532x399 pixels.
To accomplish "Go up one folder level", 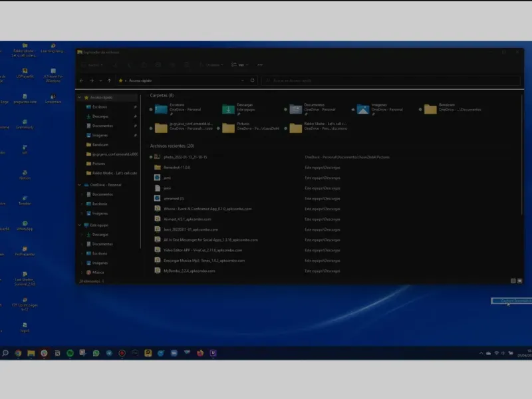I will pos(110,80).
